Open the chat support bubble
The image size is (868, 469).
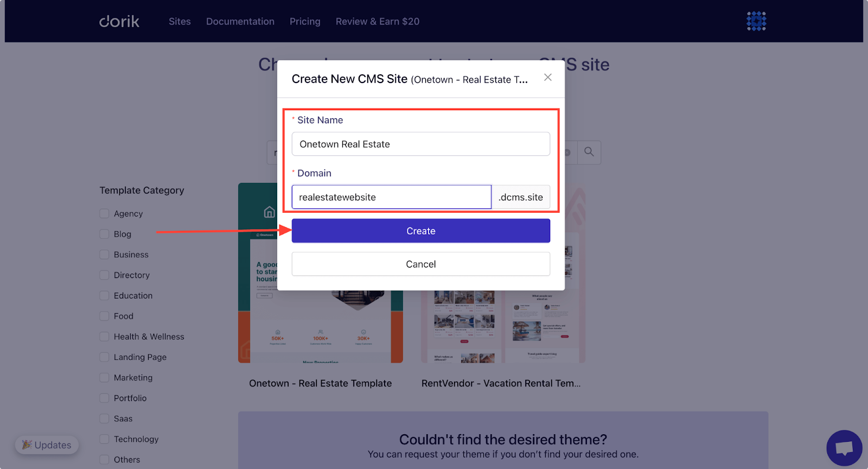(844, 448)
